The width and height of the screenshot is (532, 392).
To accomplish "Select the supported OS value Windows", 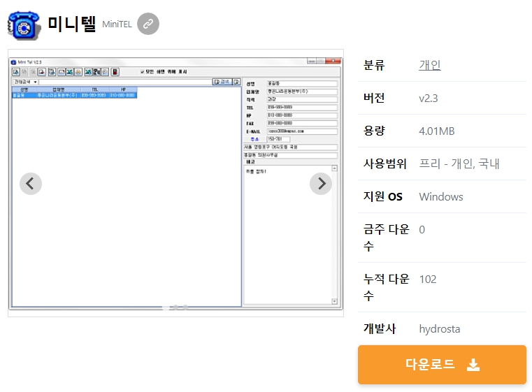I will click(441, 196).
